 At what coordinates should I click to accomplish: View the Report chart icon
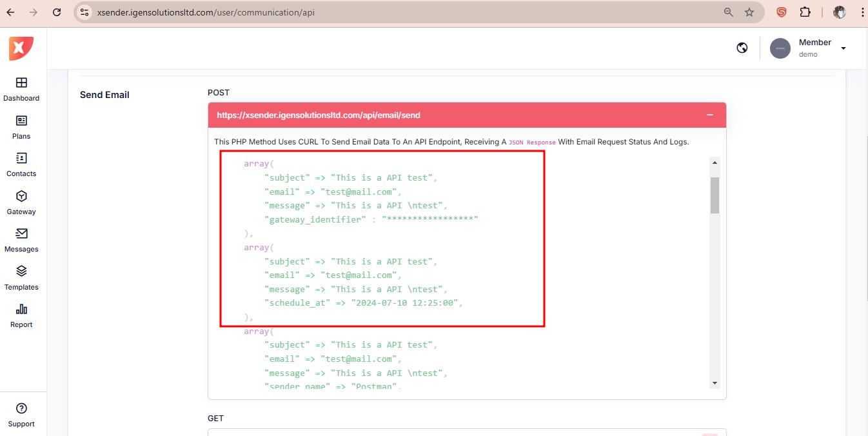pos(21,310)
